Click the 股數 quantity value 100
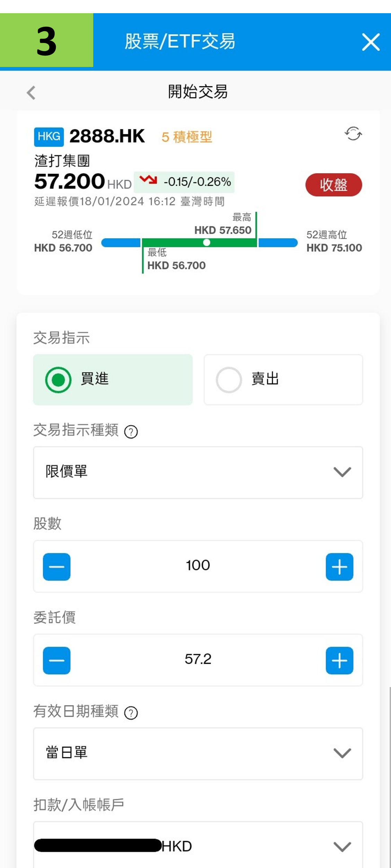The height and width of the screenshot is (868, 391). pos(198,565)
